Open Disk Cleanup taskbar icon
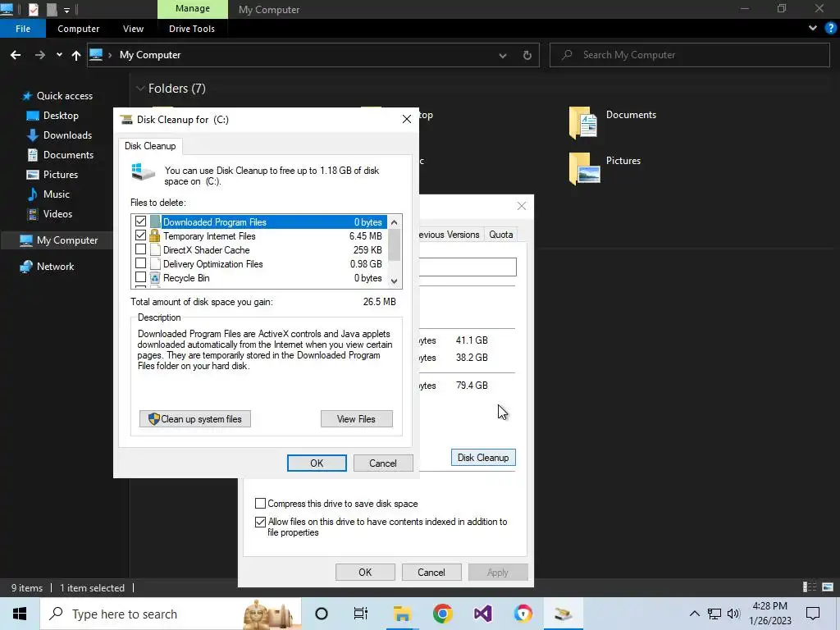The width and height of the screenshot is (840, 630). [x=563, y=614]
